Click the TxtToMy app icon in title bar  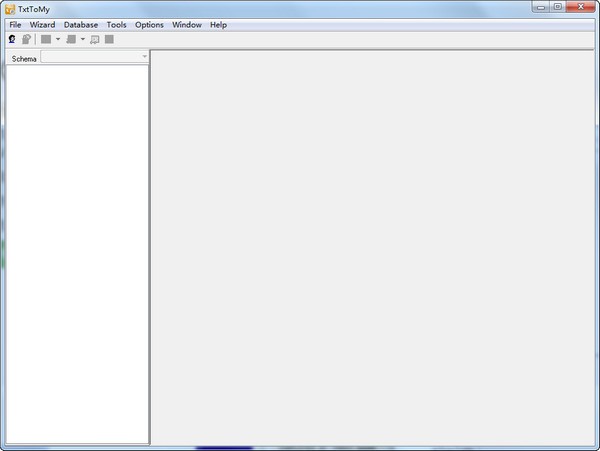9,9
